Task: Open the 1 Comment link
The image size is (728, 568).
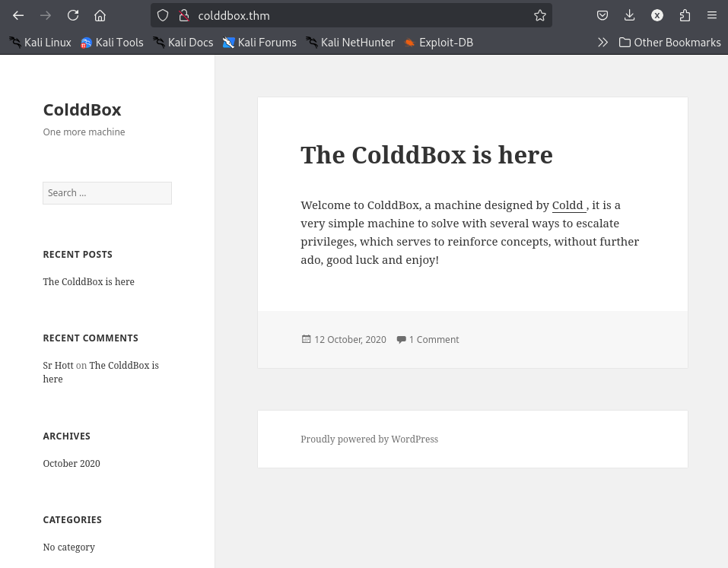Action: coord(434,340)
